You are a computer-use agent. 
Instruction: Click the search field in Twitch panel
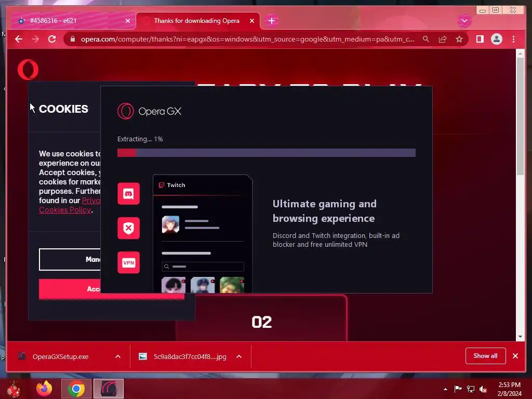click(203, 267)
